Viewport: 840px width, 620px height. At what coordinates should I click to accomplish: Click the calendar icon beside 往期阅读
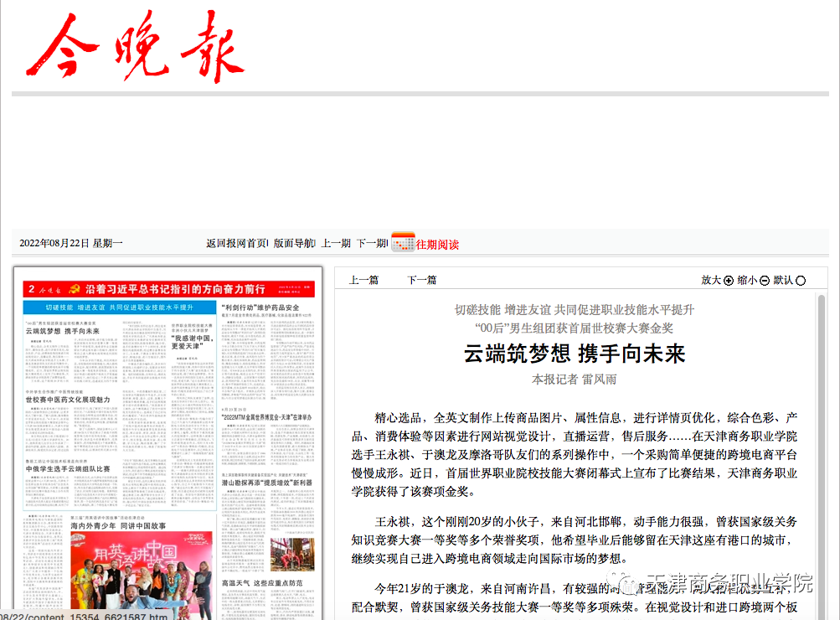[403, 242]
